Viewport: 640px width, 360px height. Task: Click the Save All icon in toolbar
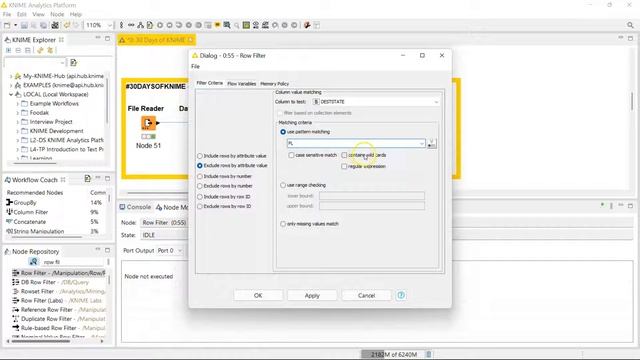point(43,25)
